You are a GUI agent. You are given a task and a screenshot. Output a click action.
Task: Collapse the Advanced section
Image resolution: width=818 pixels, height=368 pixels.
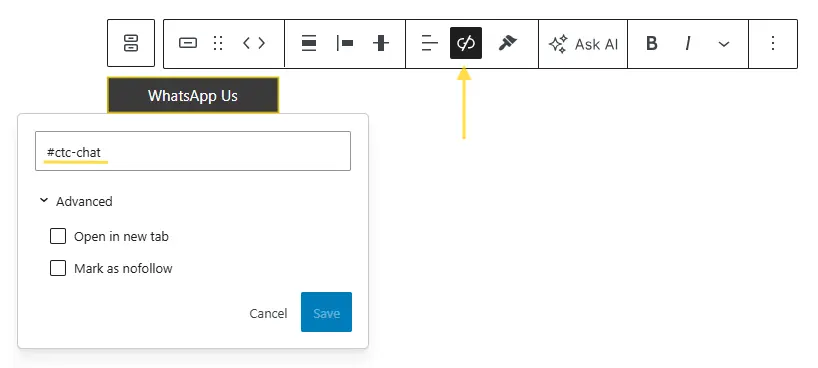click(76, 201)
